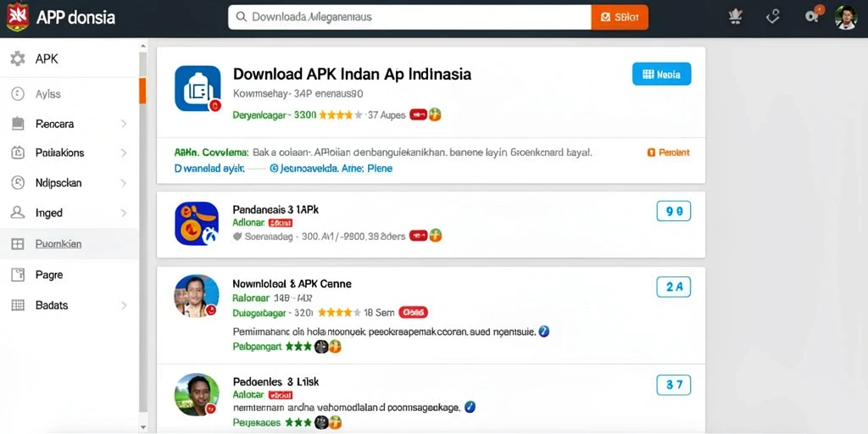This screenshot has width=868, height=434.
Task: Click blue check icon after poomsagekage
Action: [x=470, y=407]
